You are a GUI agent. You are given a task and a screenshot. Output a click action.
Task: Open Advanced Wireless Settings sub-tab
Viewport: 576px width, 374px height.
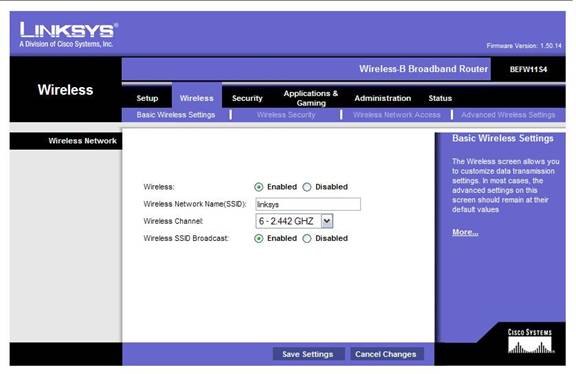click(508, 115)
